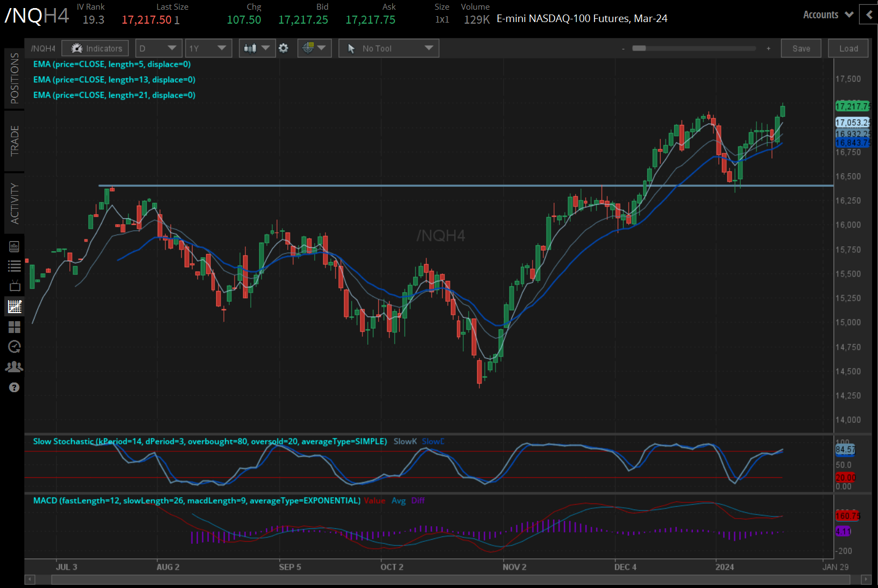Select the Slow Stochastic study label

point(210,441)
